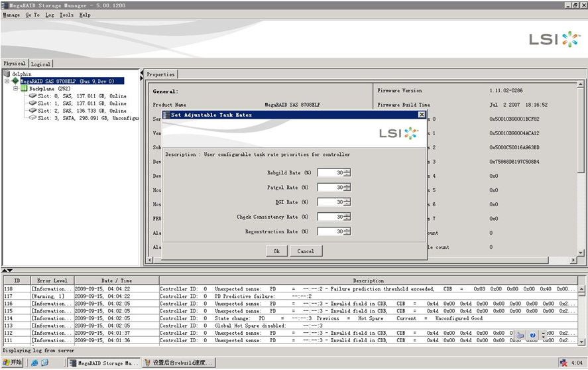588x370 pixels.
Task: Click the dolphin server icon in tree
Action: click(x=7, y=74)
